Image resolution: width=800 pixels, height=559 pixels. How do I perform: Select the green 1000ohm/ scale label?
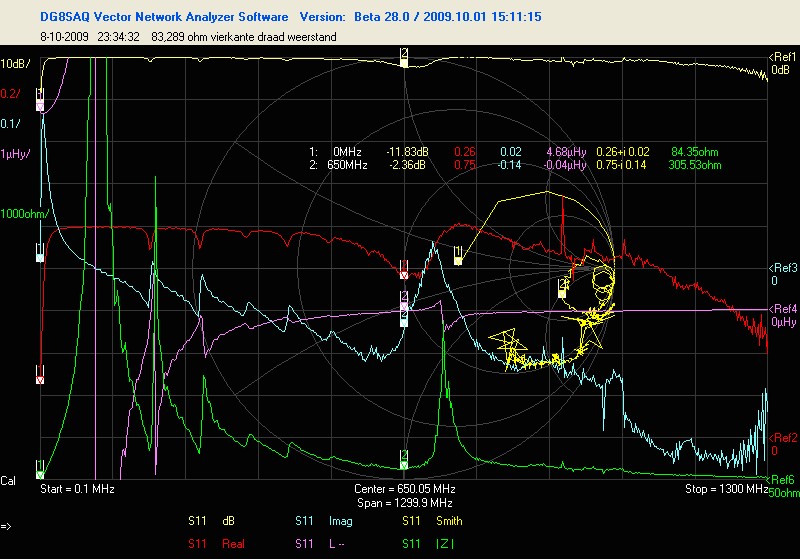point(24,214)
